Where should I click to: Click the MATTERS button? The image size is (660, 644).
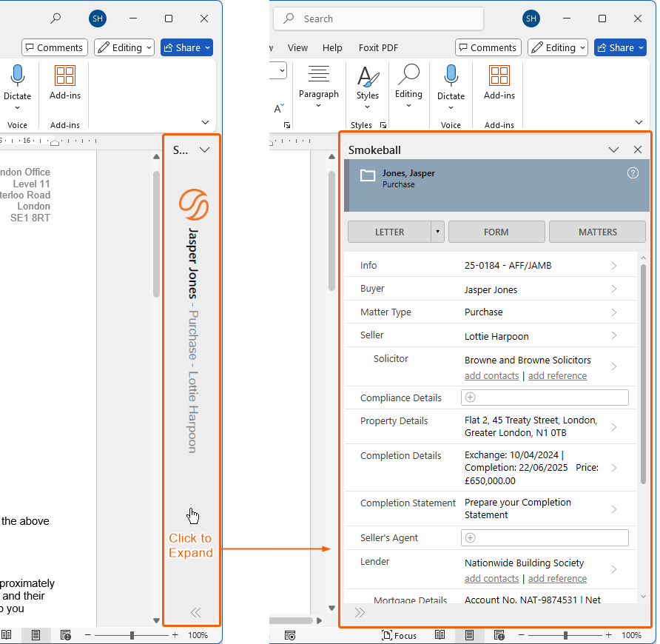point(597,232)
